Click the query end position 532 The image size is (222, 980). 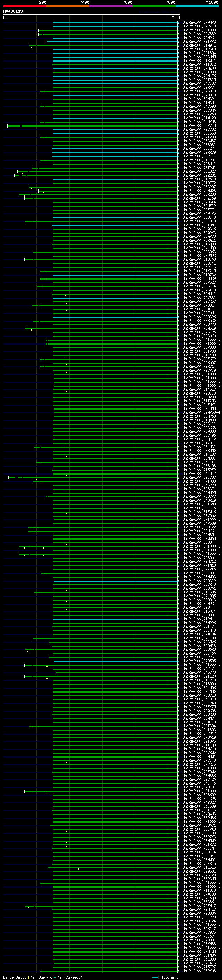click(x=175, y=17)
